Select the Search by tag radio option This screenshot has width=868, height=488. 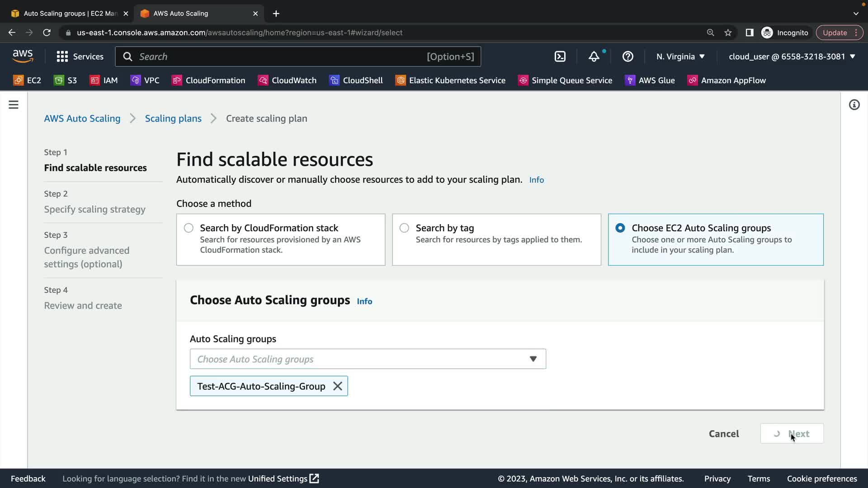pyautogui.click(x=404, y=228)
